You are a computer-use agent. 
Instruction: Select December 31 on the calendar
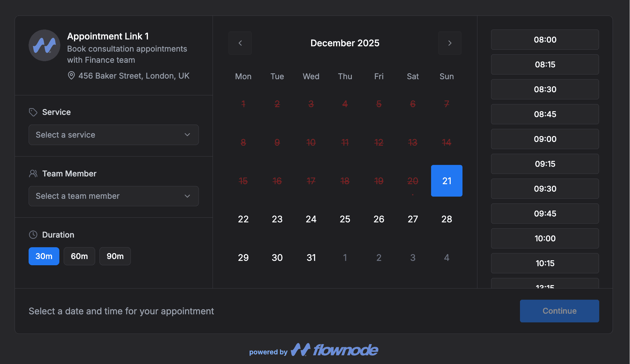pyautogui.click(x=311, y=257)
